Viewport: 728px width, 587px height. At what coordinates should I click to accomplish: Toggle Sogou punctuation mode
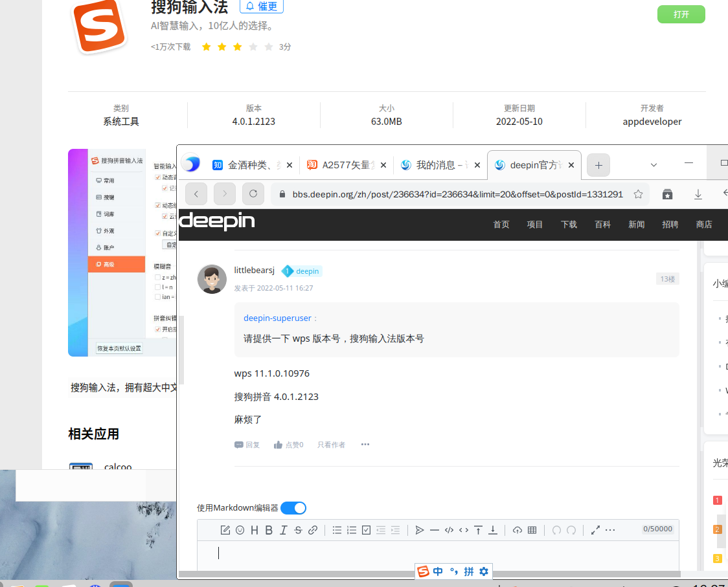click(x=453, y=571)
